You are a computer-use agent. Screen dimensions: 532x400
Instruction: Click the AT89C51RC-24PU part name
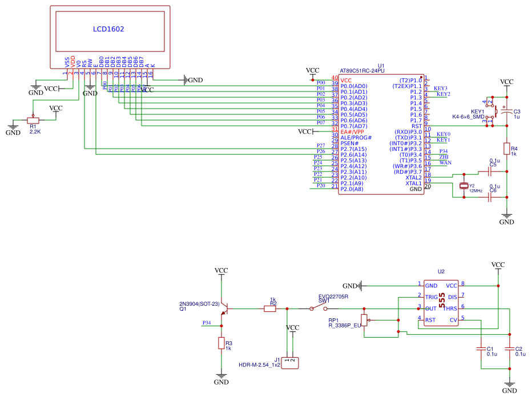[362, 71]
